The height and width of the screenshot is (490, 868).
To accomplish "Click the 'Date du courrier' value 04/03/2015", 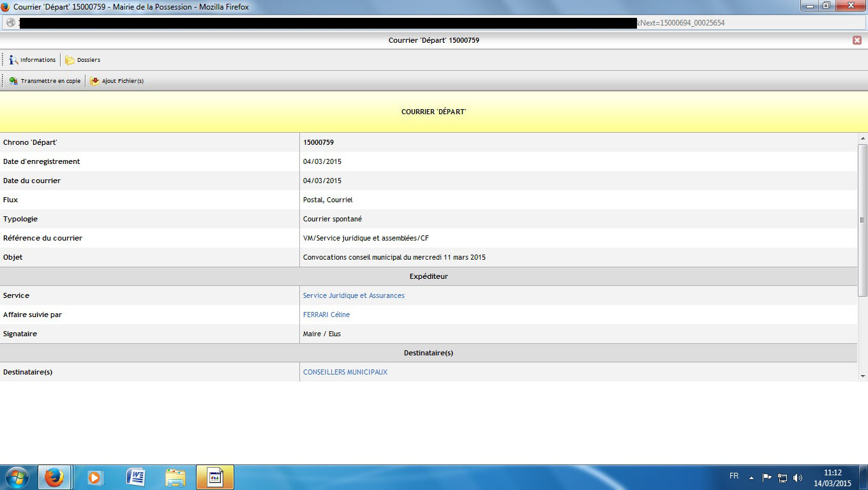I will point(322,181).
